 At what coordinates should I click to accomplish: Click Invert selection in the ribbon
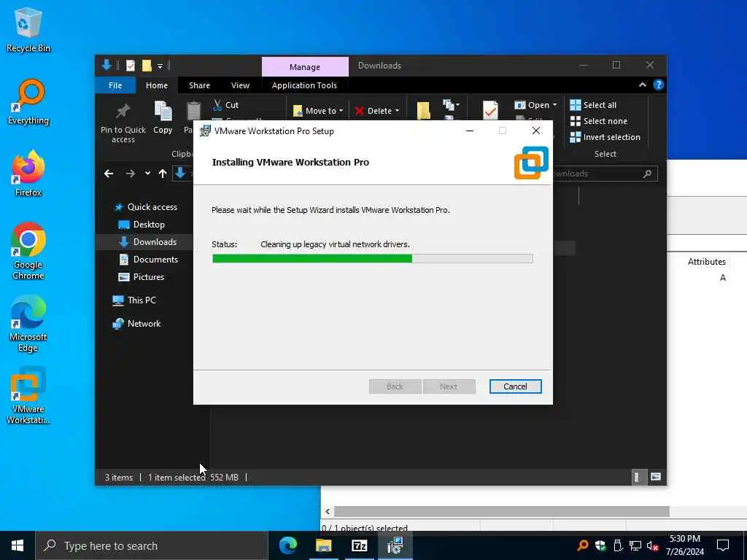pos(605,137)
